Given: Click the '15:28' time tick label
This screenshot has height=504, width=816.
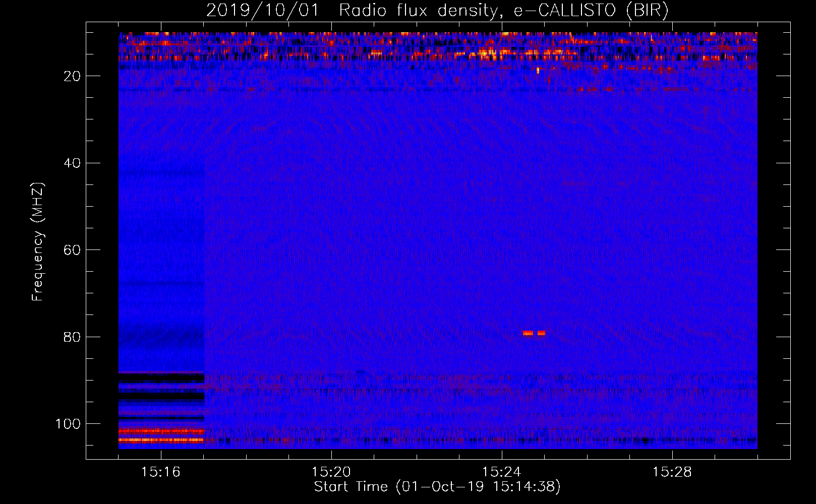Looking at the screenshot, I should tap(672, 472).
